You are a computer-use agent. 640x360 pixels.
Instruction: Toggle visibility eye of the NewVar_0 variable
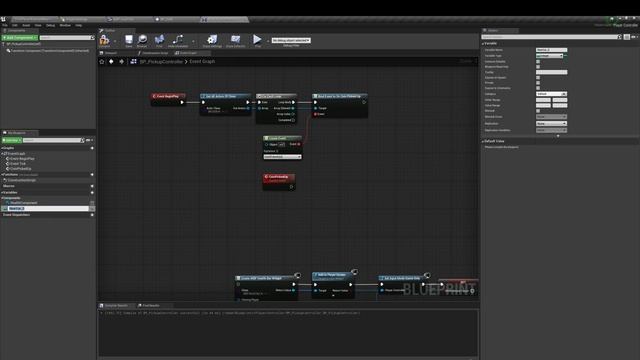point(92,209)
